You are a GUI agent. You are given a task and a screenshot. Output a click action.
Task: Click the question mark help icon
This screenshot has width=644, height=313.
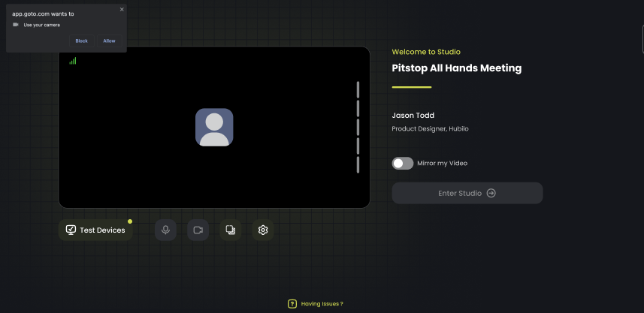292,304
